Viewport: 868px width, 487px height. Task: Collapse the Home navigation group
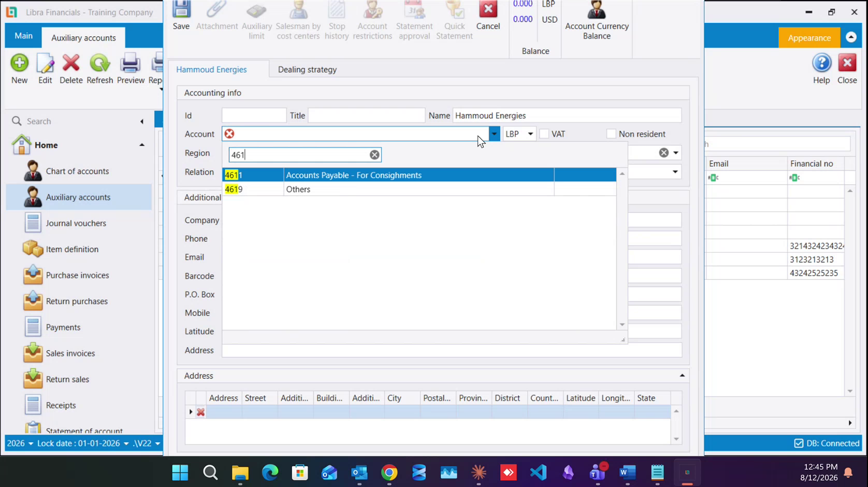(142, 145)
